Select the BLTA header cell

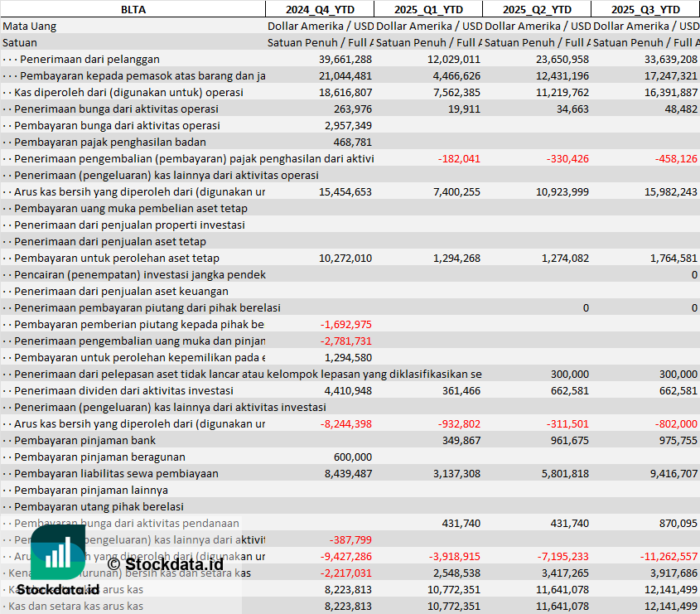coord(133,9)
